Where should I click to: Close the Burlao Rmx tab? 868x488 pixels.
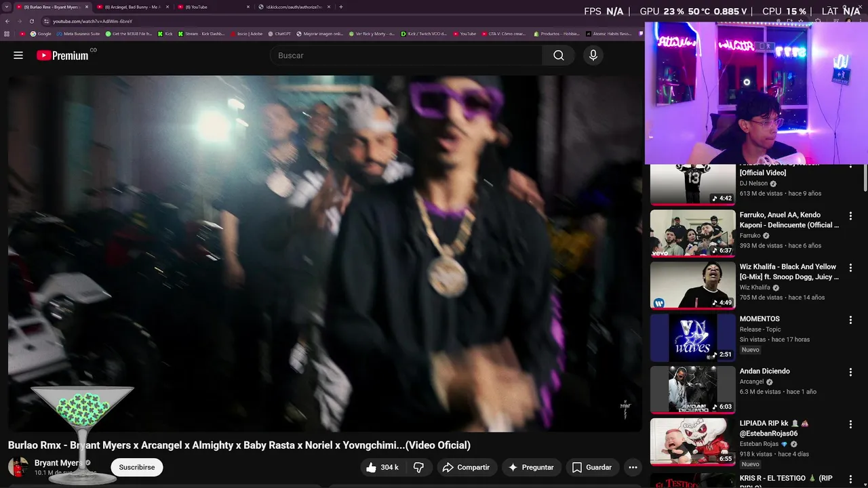(86, 7)
